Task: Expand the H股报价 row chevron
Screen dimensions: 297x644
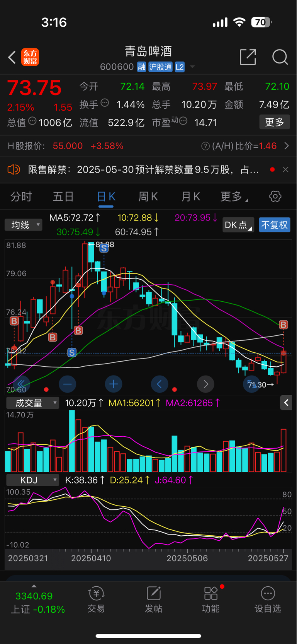Action: click(287, 146)
